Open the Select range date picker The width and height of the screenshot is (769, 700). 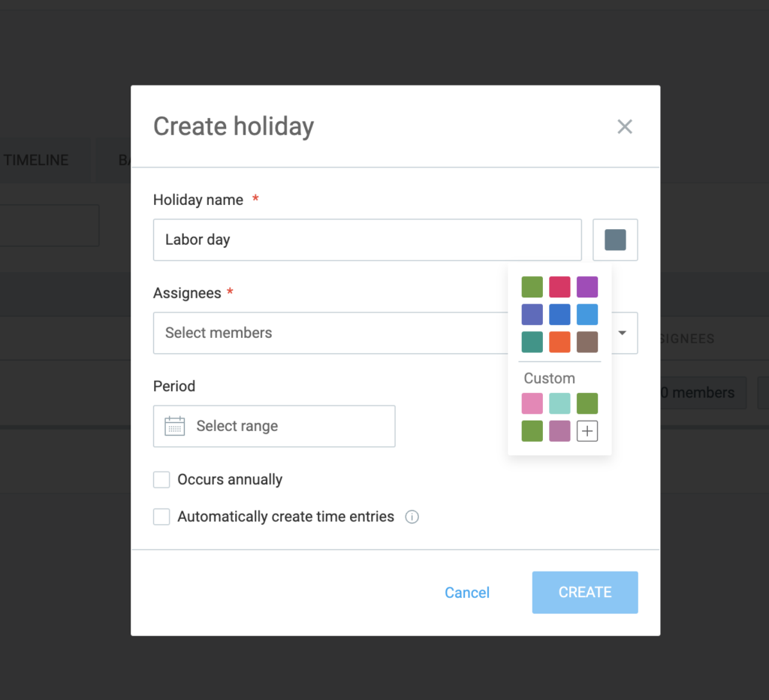pyautogui.click(x=274, y=426)
